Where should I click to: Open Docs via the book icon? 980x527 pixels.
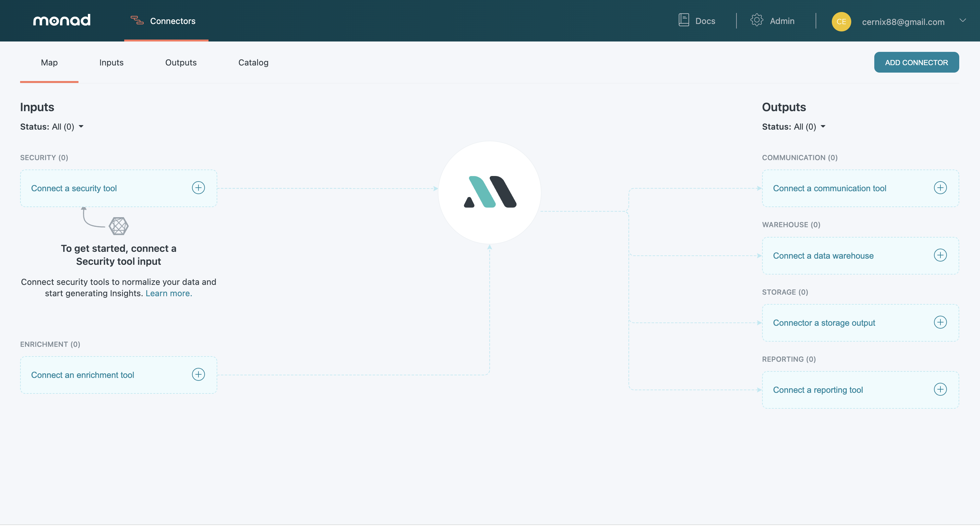click(684, 20)
